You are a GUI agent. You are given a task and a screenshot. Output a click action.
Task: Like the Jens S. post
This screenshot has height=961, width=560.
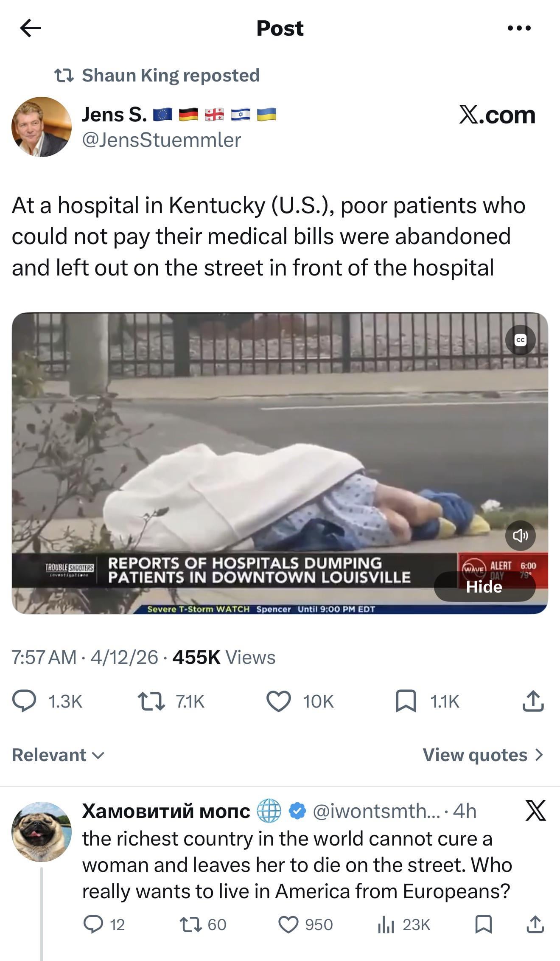click(x=300, y=702)
